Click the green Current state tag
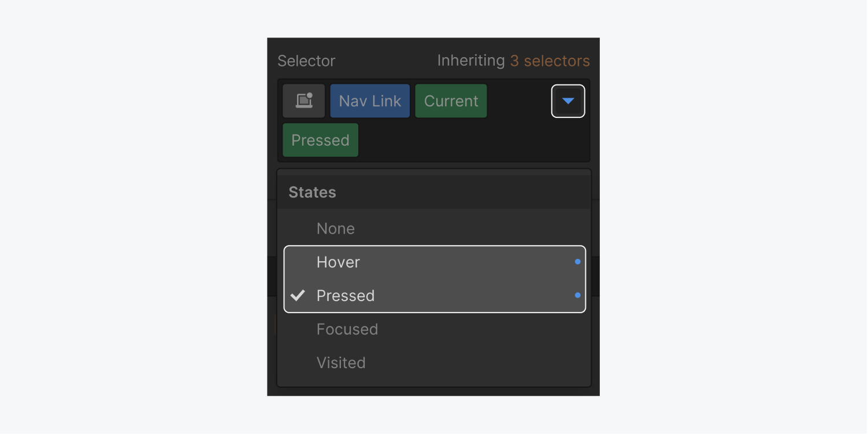Image resolution: width=868 pixels, height=434 pixels. coord(451,101)
